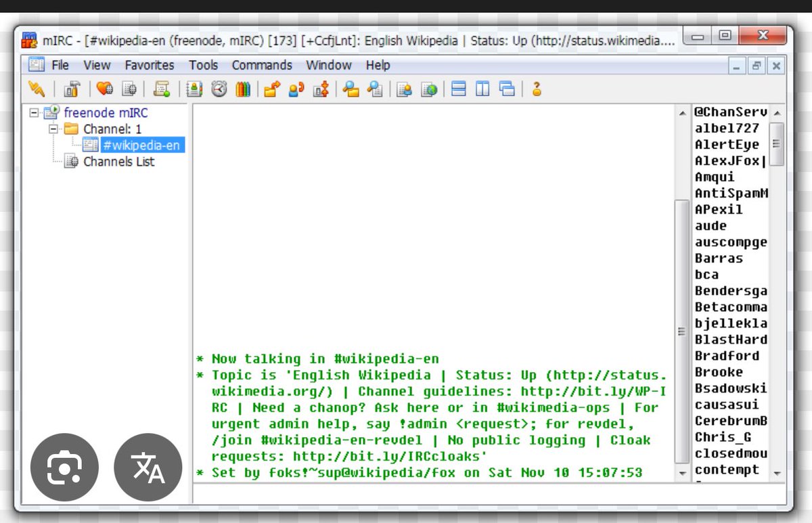Open the Favorites menu
Image resolution: width=812 pixels, height=523 pixels.
click(x=150, y=66)
